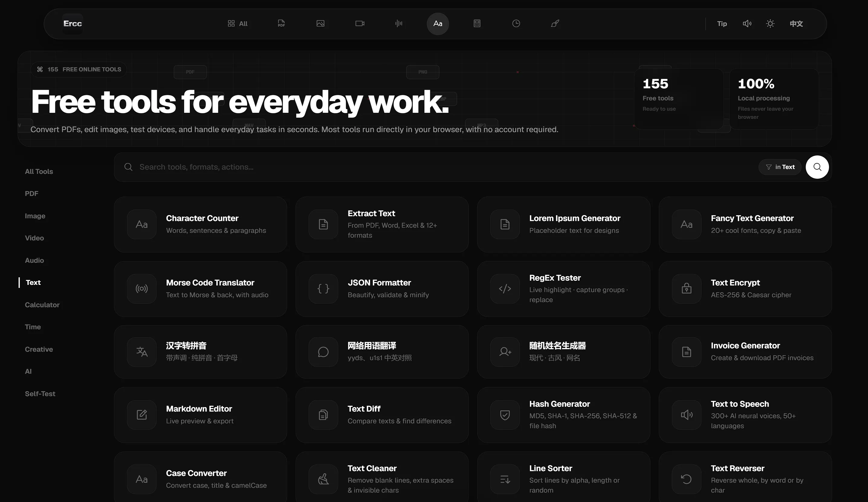
Task: Open the Time clock icon in top nav
Action: 516,23
